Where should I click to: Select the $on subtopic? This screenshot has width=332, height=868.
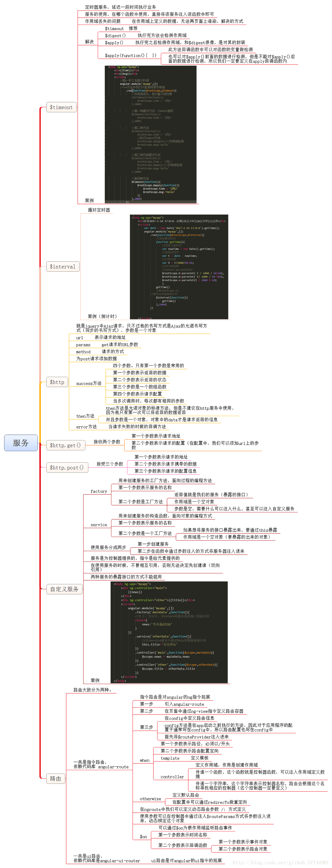point(144,836)
